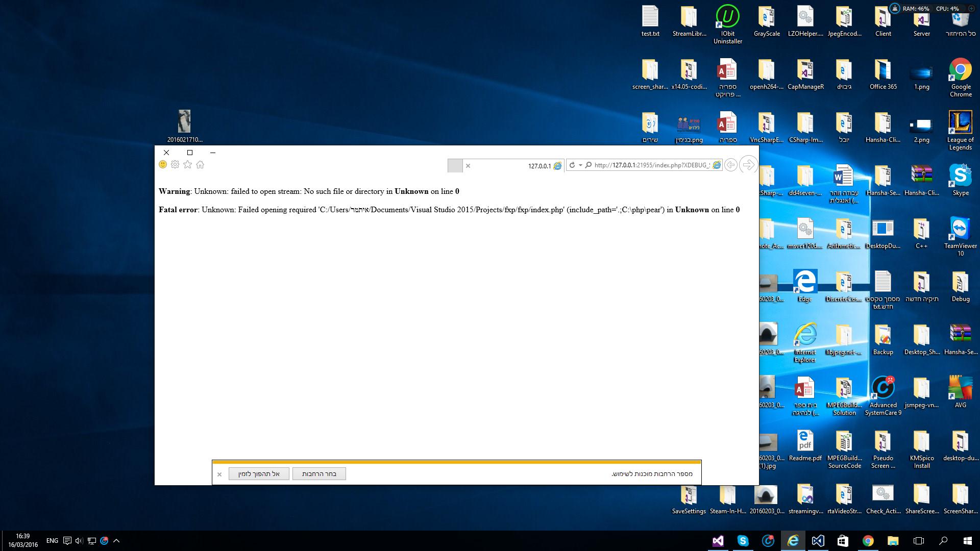
Task: Open a new tab with the blank tab button
Action: tap(455, 166)
